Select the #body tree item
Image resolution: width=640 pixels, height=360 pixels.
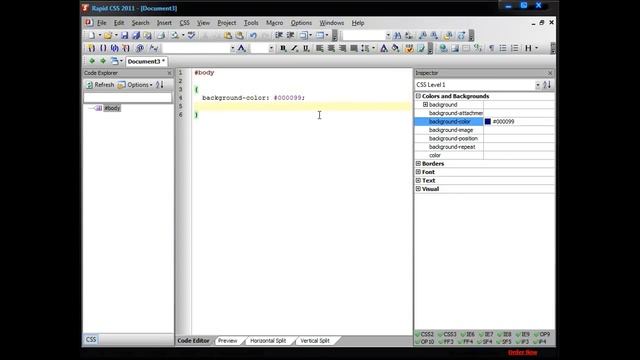(x=112, y=108)
